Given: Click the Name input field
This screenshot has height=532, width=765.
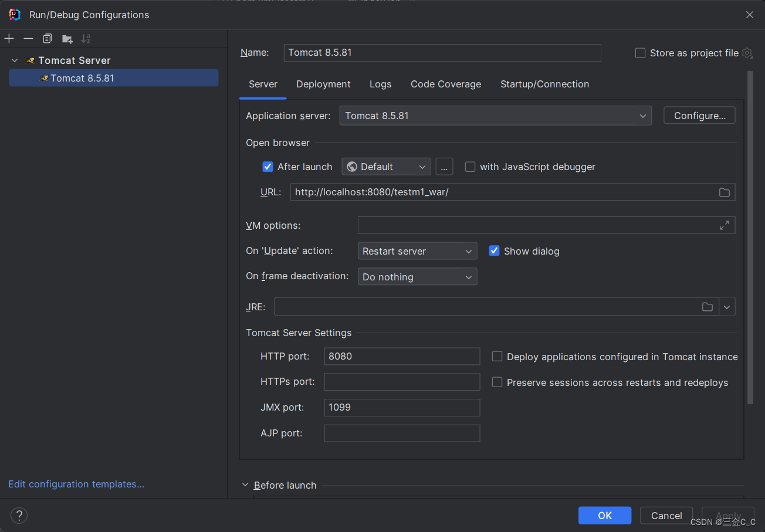Looking at the screenshot, I should click(x=442, y=52).
